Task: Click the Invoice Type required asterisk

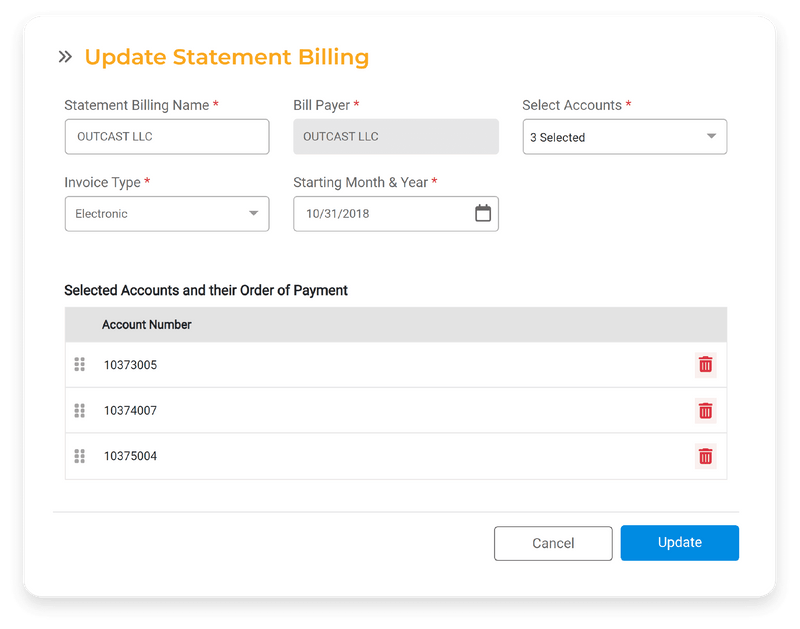Action: pos(148,182)
